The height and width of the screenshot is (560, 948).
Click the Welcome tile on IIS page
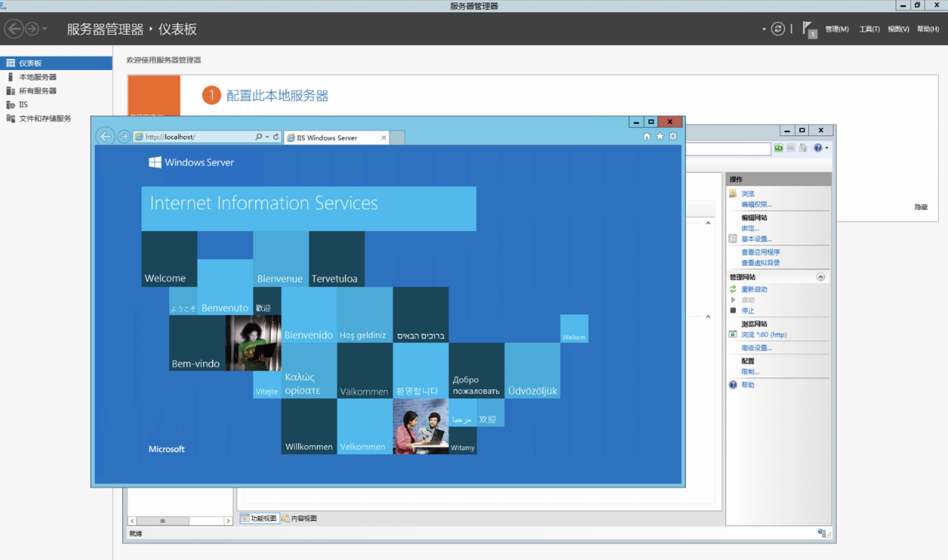(x=169, y=259)
